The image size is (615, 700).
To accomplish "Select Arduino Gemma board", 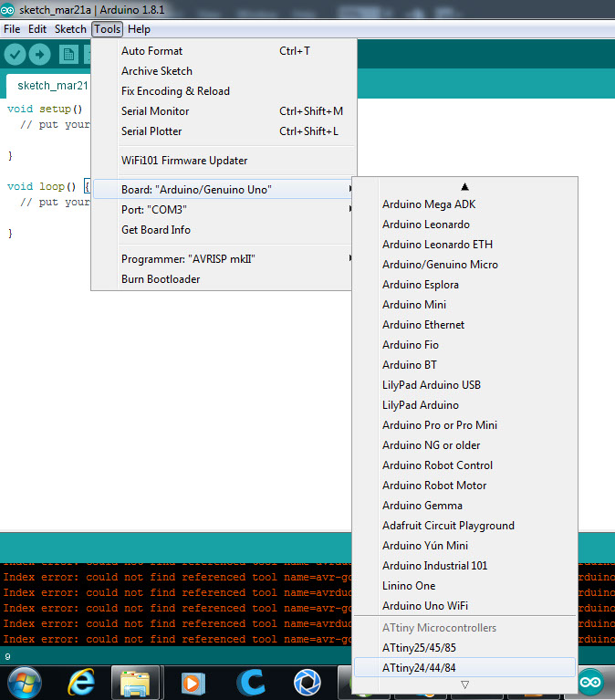I will click(464, 506).
